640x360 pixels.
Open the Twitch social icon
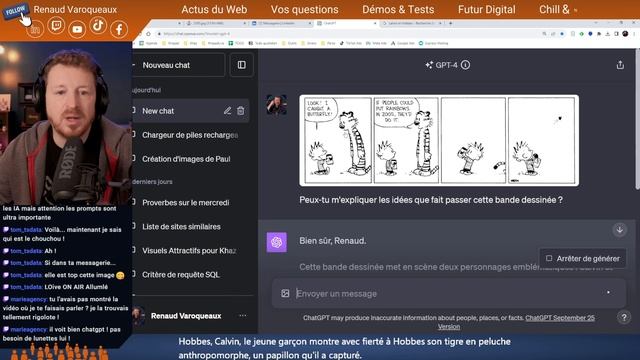[x=56, y=26]
